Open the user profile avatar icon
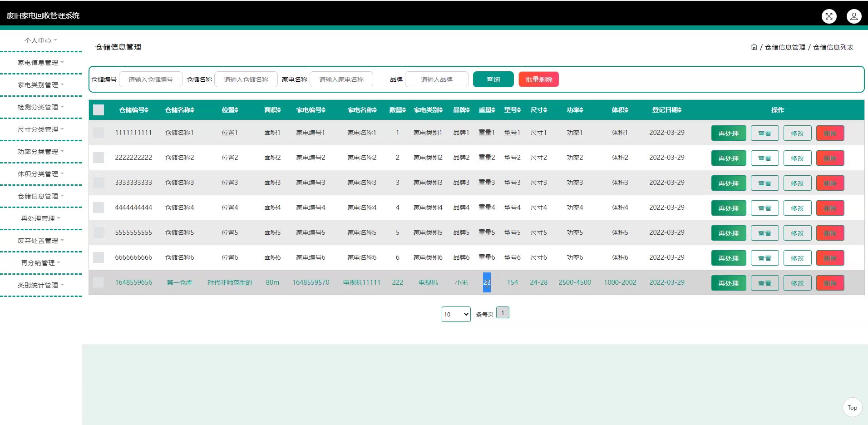This screenshot has width=868, height=425. (x=854, y=16)
